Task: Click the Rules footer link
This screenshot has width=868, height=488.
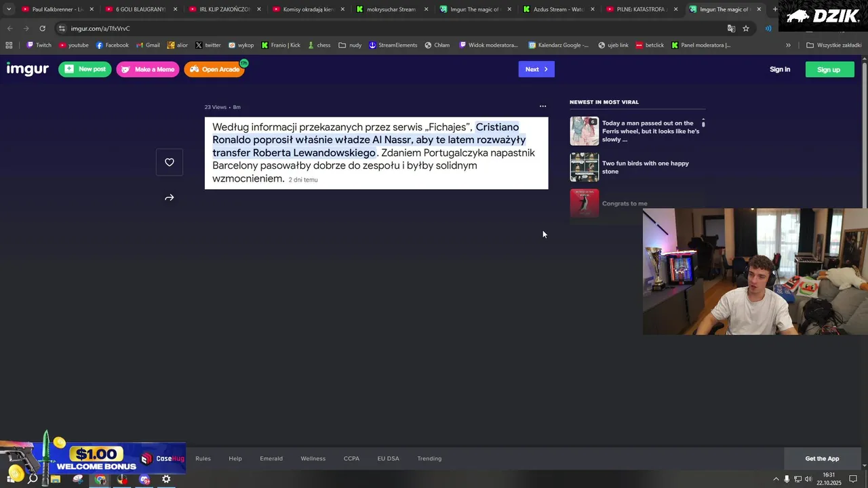Action: click(203, 458)
